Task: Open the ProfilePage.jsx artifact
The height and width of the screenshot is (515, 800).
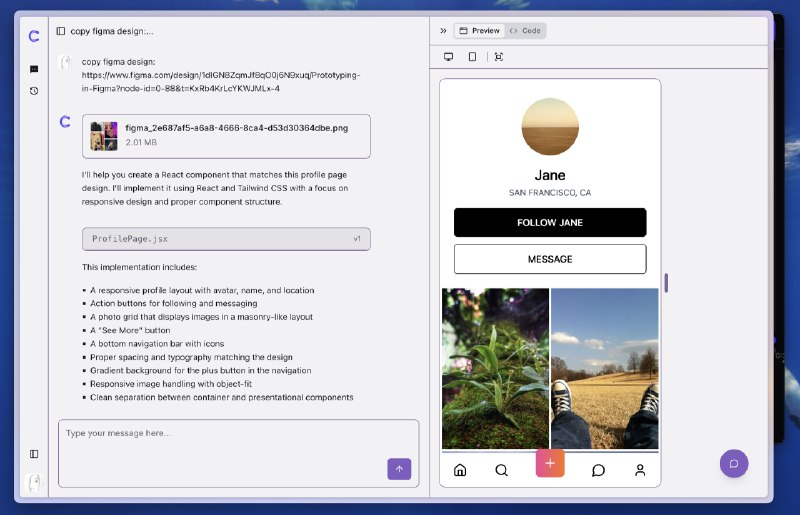Action: (x=226, y=239)
